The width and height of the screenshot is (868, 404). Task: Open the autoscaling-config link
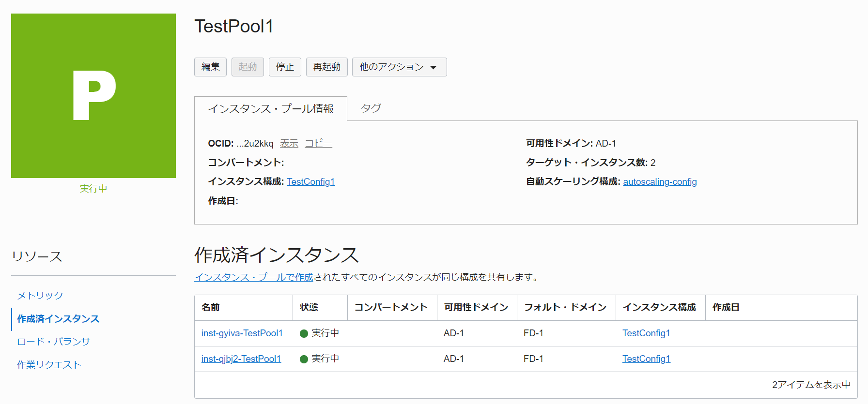659,182
